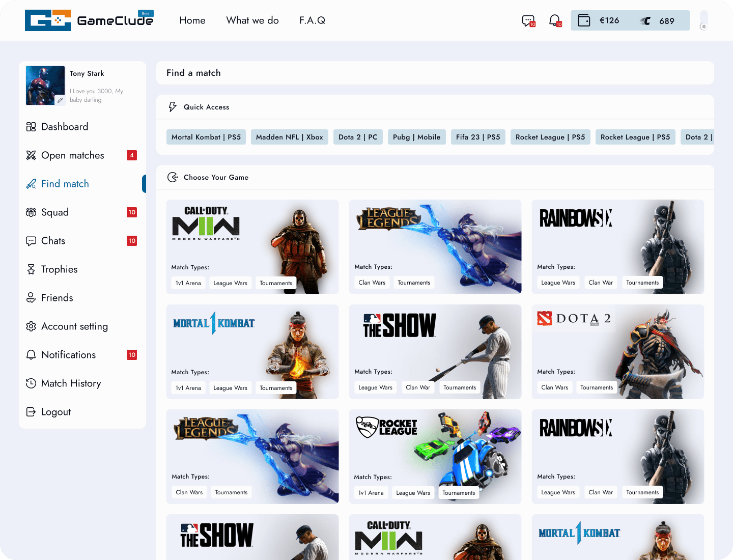Image resolution: width=733 pixels, height=560 pixels.
Task: Select Pubg | Mobile quick access
Action: point(416,137)
